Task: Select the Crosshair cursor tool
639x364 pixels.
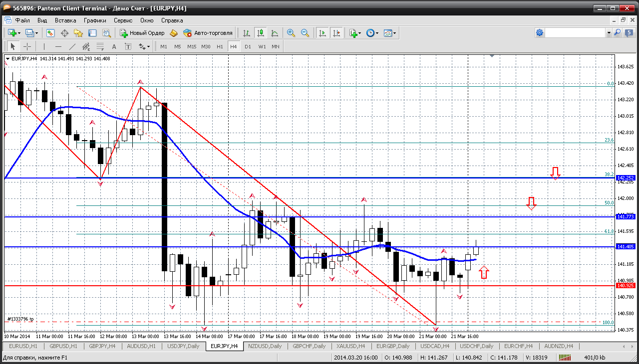Action: (27, 46)
